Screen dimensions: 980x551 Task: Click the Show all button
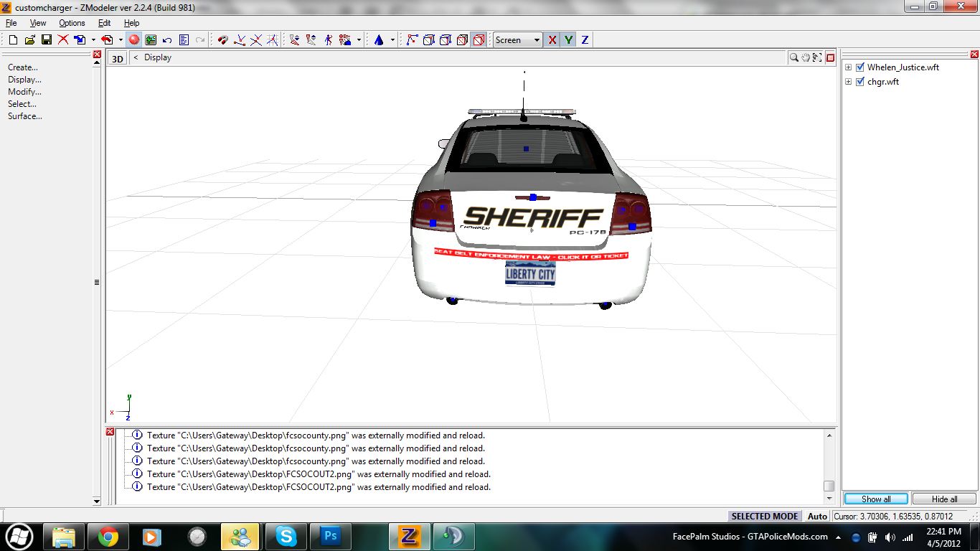coord(876,499)
